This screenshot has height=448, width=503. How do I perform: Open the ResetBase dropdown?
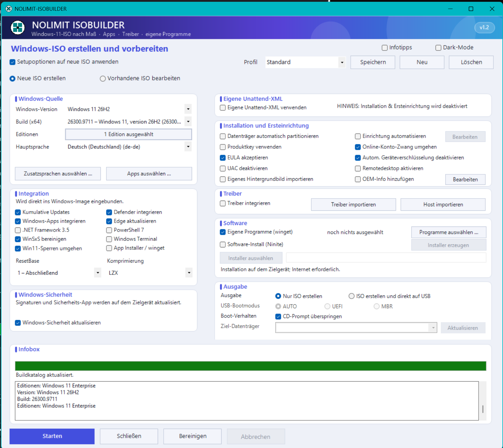tap(58, 273)
